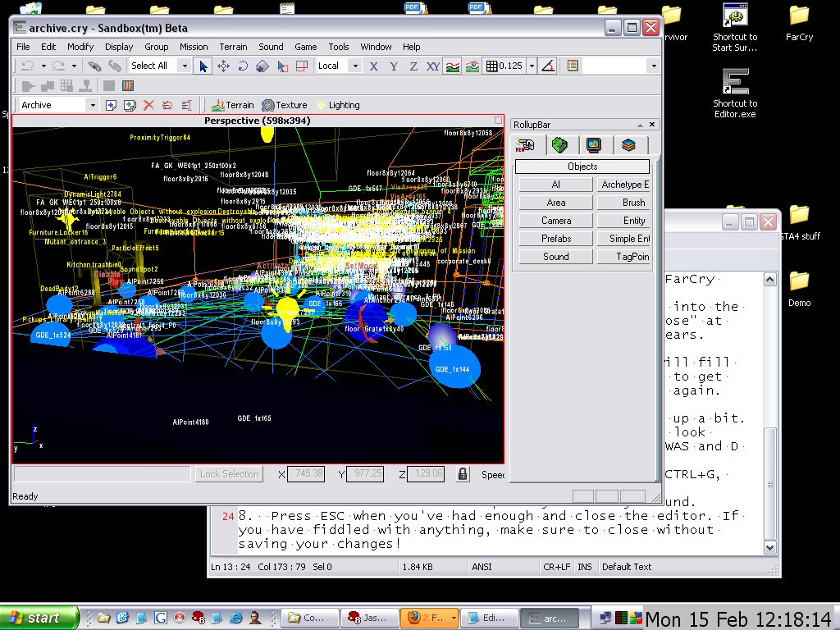Click the text editor's scroll down arrow
The width and height of the screenshot is (840, 630).
[x=769, y=547]
